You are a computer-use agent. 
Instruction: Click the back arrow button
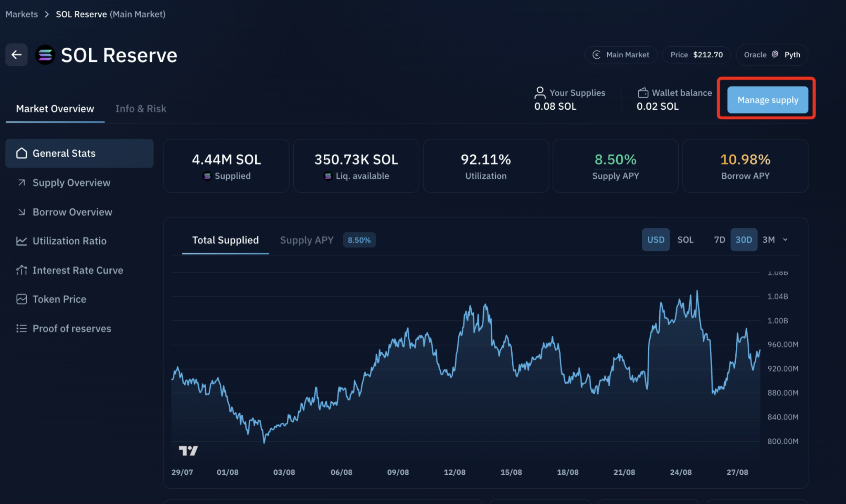tap(17, 54)
